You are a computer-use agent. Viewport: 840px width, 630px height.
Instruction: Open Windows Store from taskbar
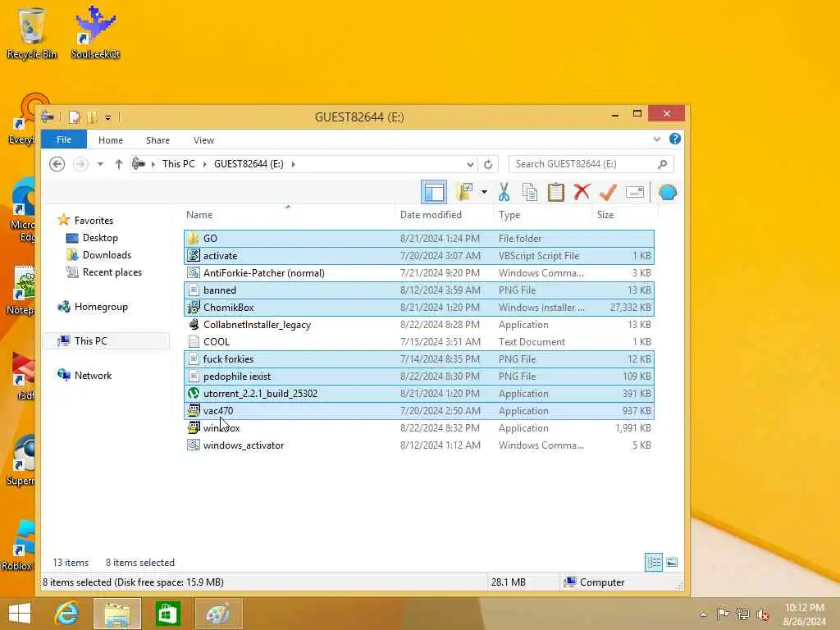tap(167, 614)
